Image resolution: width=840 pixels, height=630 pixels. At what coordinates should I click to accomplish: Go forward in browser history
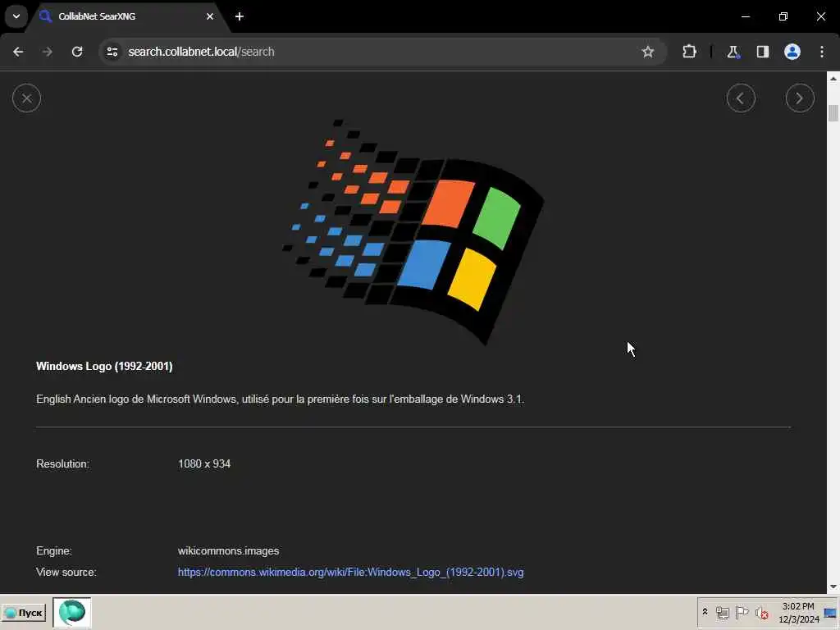click(48, 52)
